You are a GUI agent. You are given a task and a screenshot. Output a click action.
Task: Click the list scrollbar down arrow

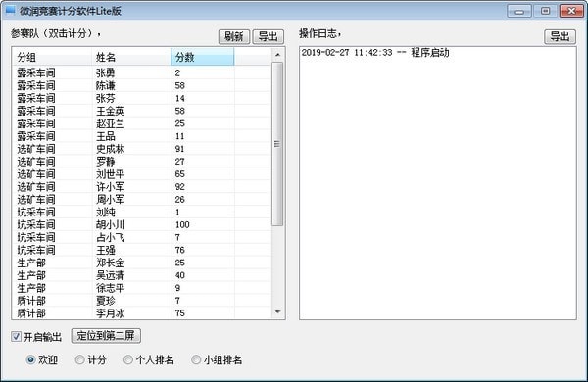[x=277, y=311]
